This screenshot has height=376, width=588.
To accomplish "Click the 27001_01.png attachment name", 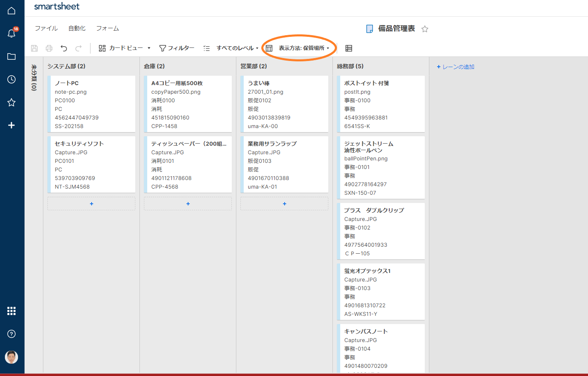I will [265, 92].
